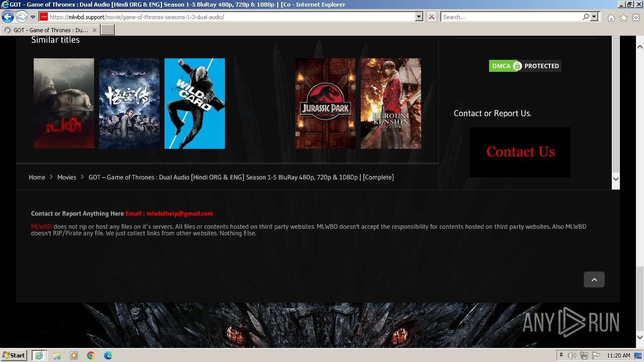Click the address bar URL field

[231, 17]
